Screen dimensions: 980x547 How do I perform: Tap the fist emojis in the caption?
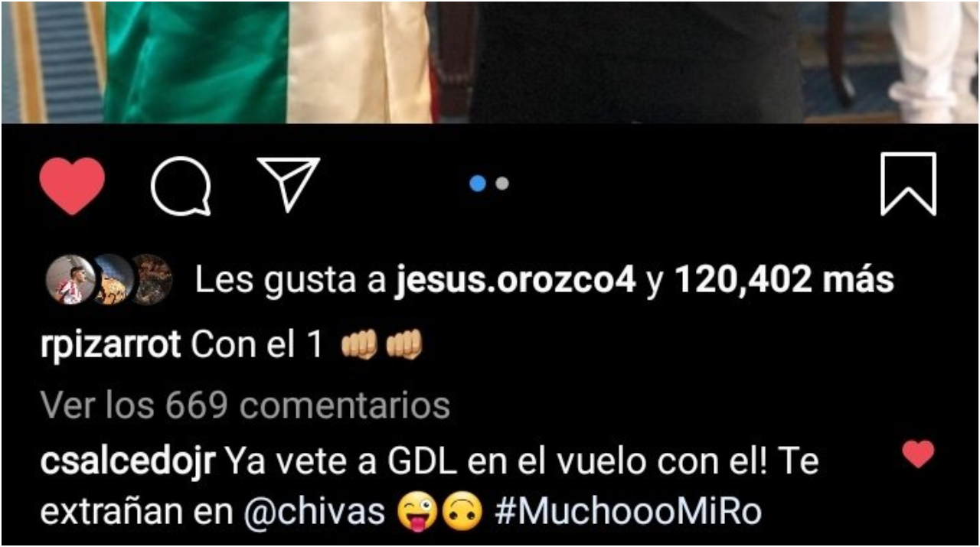(381, 346)
